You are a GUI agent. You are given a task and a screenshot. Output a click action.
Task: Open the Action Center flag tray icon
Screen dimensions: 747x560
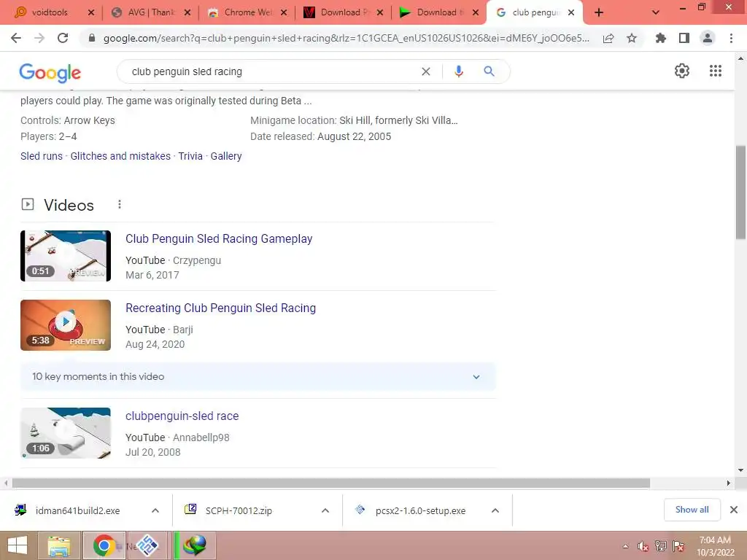coord(678,546)
